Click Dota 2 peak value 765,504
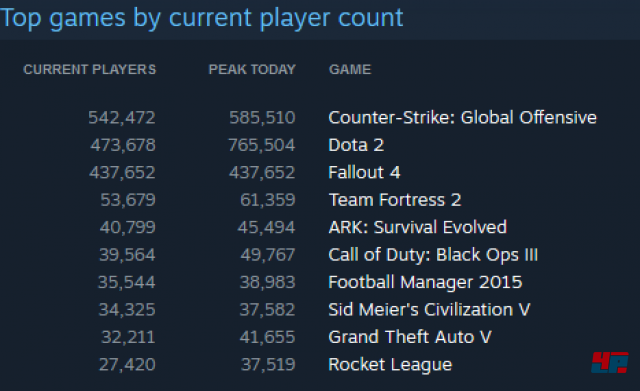Viewport: 640px width, 391px height. [262, 145]
